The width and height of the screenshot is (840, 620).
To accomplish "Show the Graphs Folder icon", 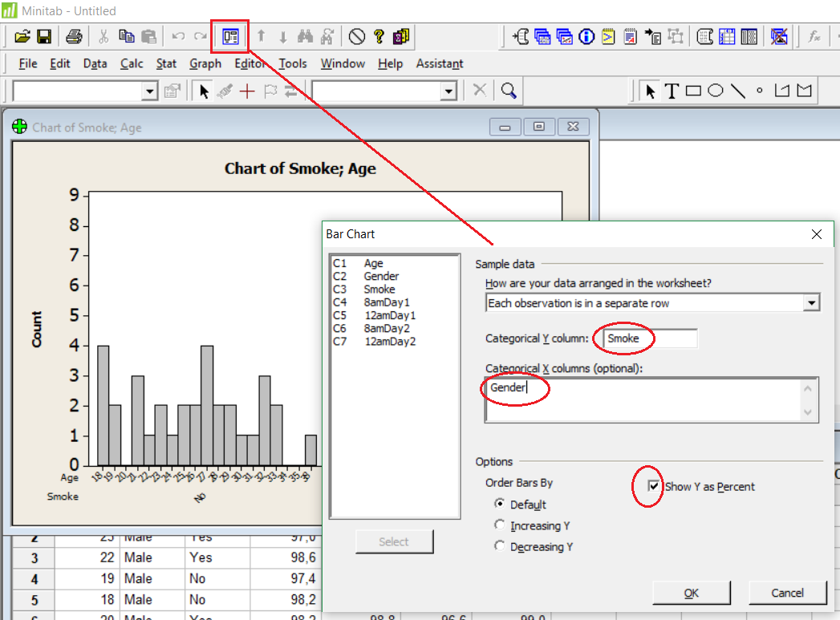I will click(x=565, y=36).
